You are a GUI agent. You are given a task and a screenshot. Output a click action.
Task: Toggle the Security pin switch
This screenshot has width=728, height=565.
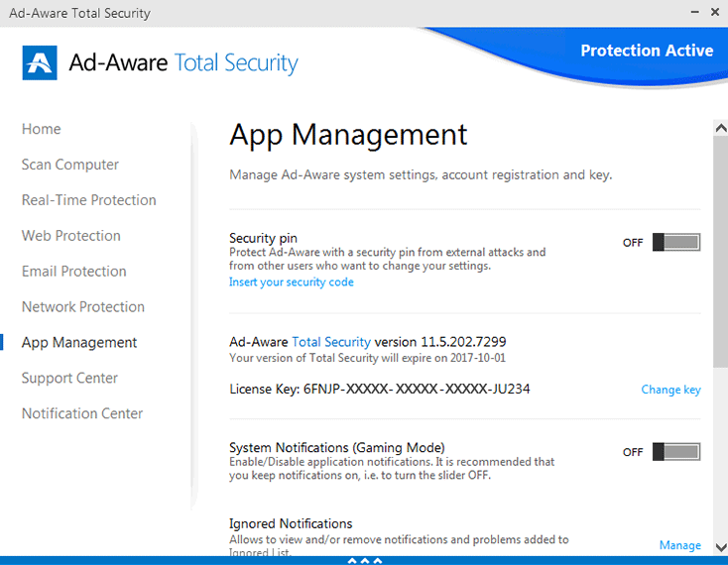[675, 242]
